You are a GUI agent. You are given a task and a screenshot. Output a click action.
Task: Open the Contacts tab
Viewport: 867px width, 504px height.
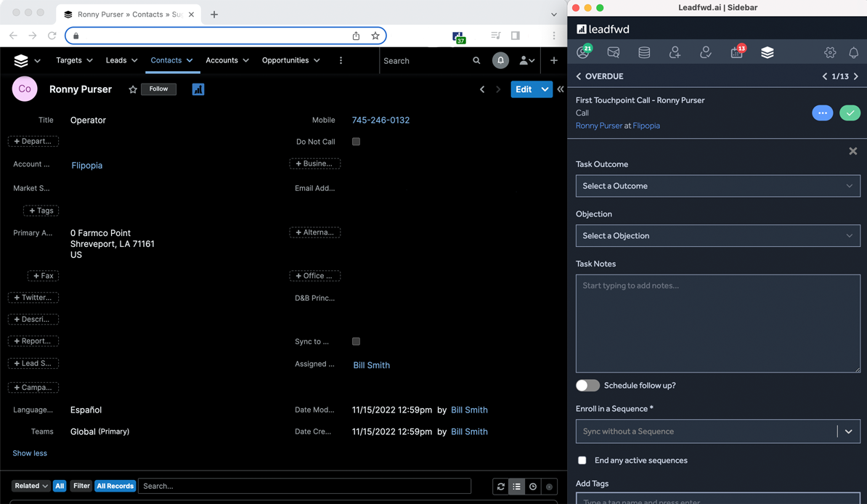166,60
